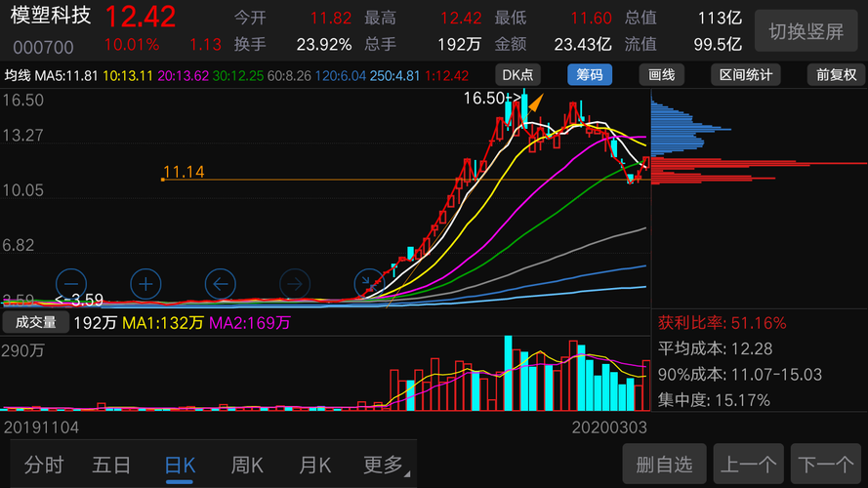Tap the 250:4.81 MA value
The image size is (868, 488).
click(394, 76)
